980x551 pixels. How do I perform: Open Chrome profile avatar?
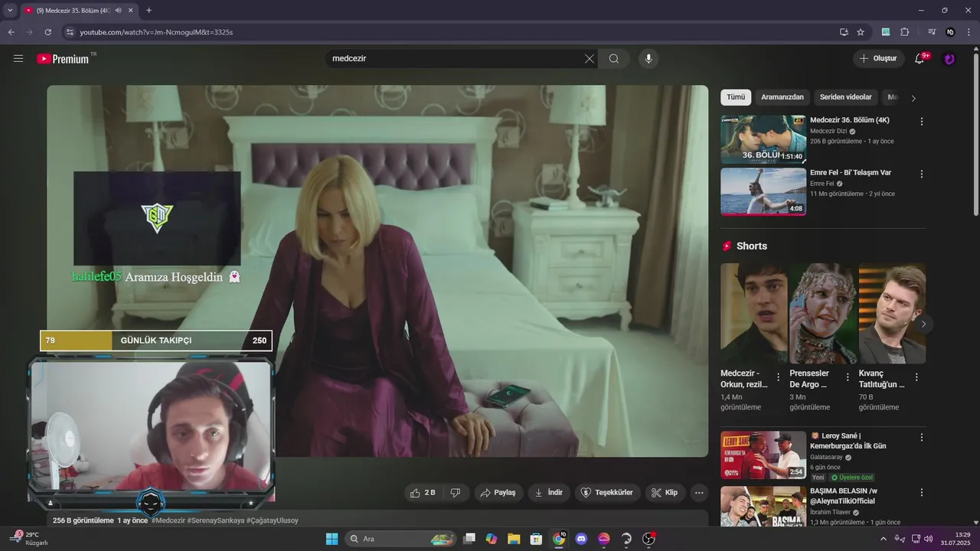pos(951,32)
